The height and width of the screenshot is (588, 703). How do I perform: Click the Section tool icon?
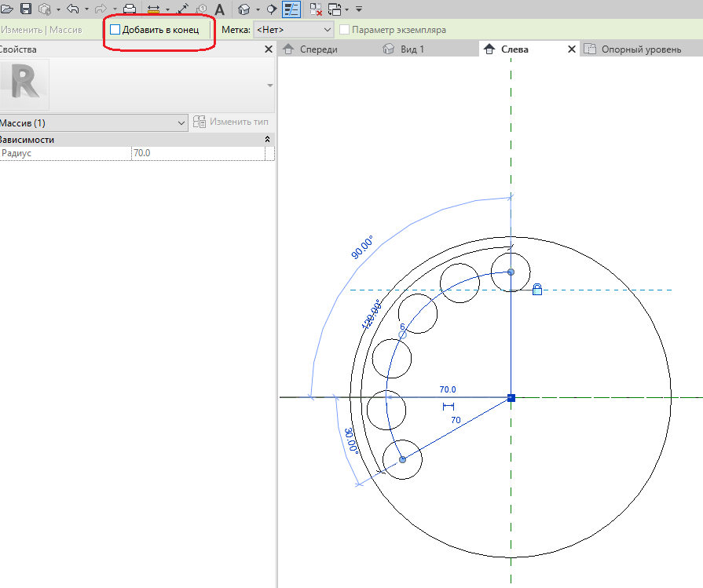(x=271, y=9)
